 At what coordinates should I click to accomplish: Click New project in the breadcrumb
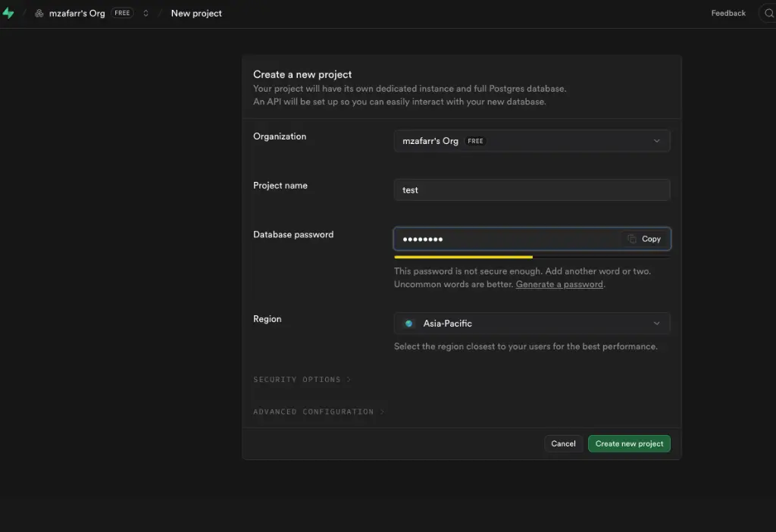tap(196, 14)
